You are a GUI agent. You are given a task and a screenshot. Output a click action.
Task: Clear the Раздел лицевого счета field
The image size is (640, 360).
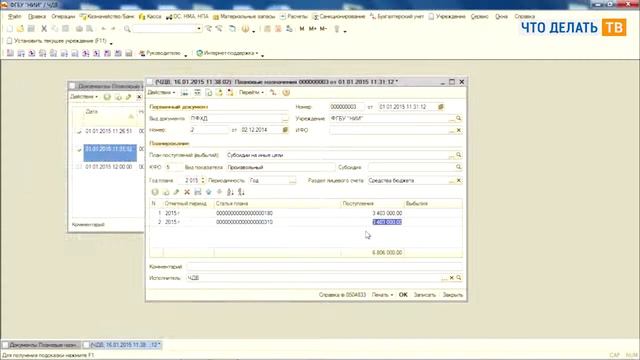point(459,180)
